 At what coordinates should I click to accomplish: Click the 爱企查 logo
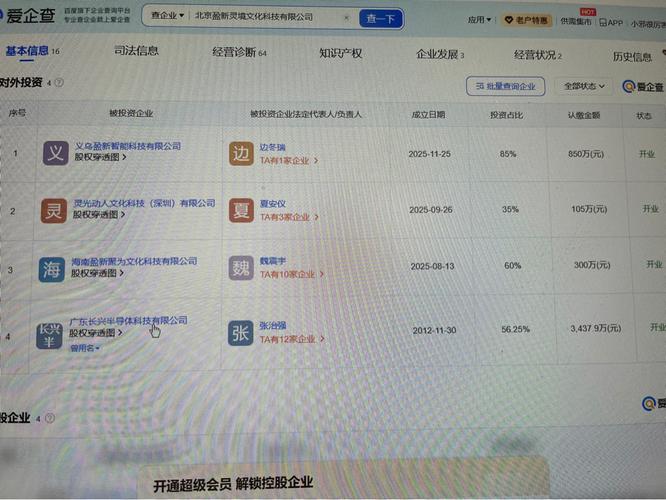(28, 16)
